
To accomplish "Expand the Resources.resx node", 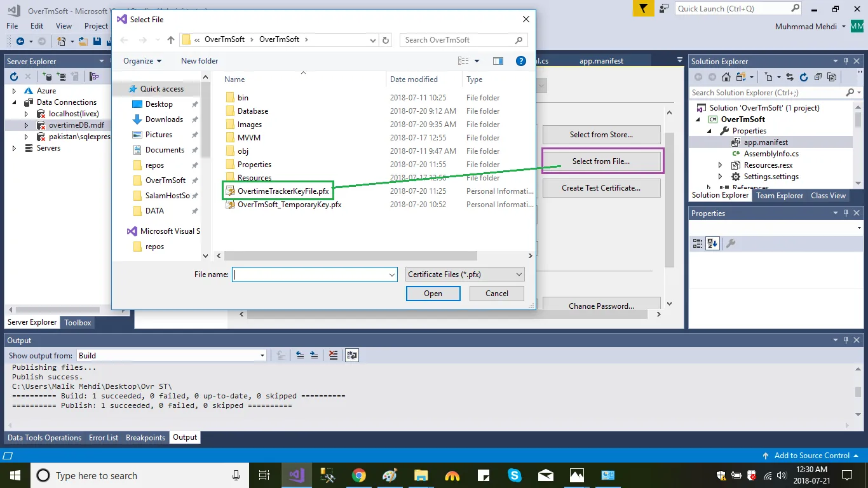I will [721, 165].
